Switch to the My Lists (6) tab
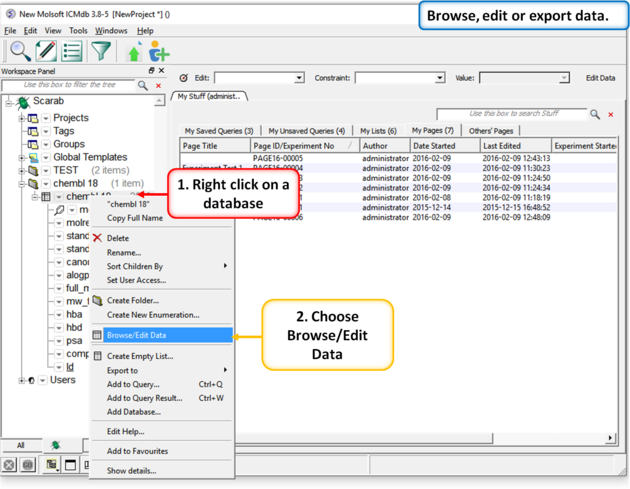Screen dimensions: 630x489 coord(378,131)
